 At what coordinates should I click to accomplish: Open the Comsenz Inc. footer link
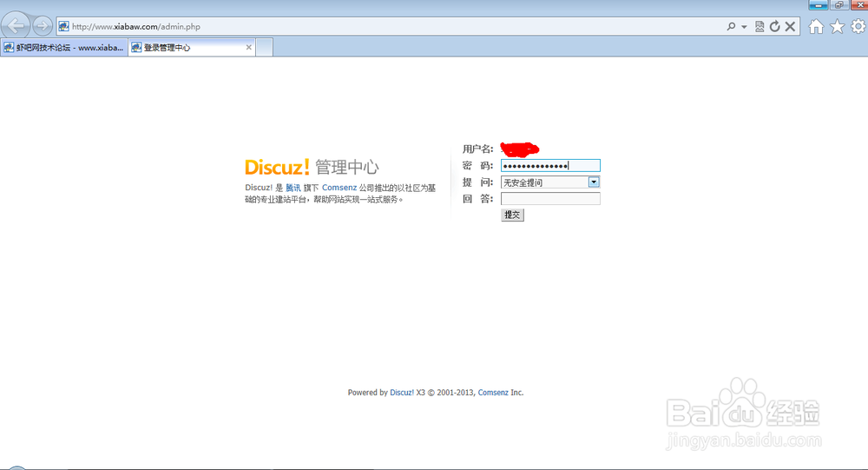(x=493, y=393)
